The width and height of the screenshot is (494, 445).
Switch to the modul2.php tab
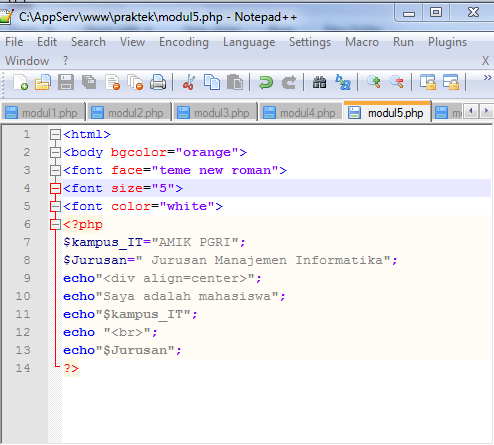click(129, 113)
